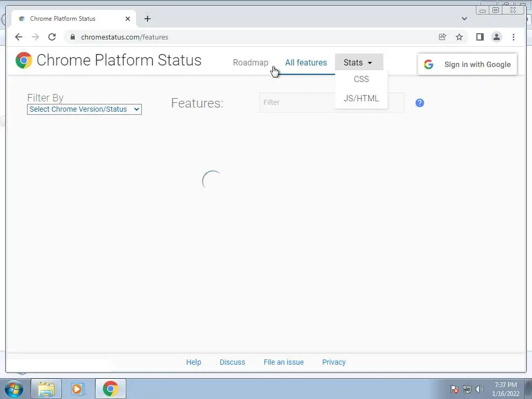Viewport: 532px width, 399px height.
Task: Click the blue help question mark icon
Action: [x=420, y=103]
